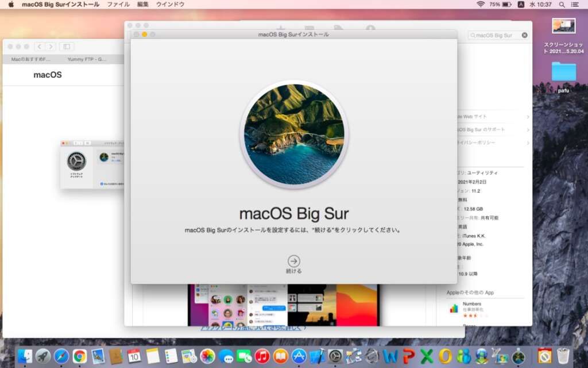Click the battery 75% indicator
Screen dimensions: 588x368
click(500, 5)
